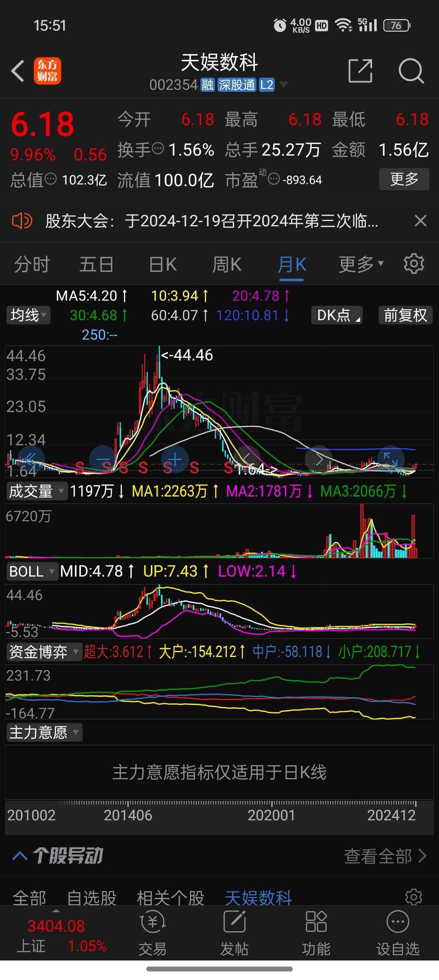Tap MA5:4.20 moving average value
Screen dimensions: 439x980
tap(92, 296)
